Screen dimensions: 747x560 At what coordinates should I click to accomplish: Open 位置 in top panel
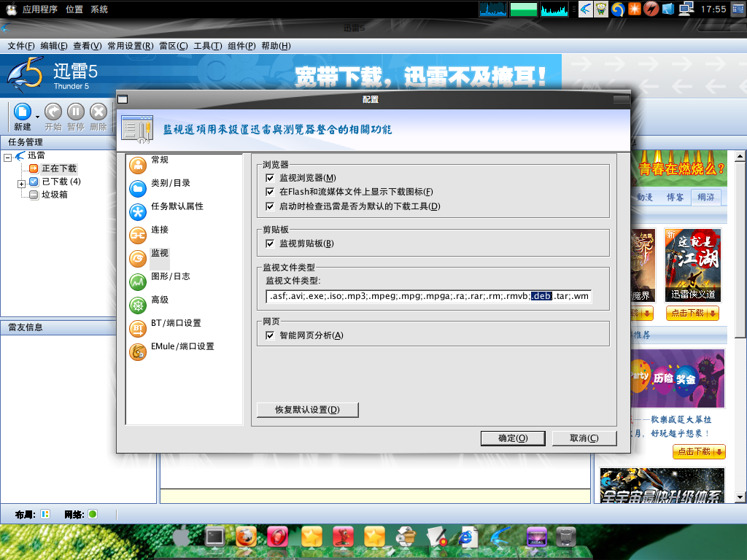click(x=74, y=9)
